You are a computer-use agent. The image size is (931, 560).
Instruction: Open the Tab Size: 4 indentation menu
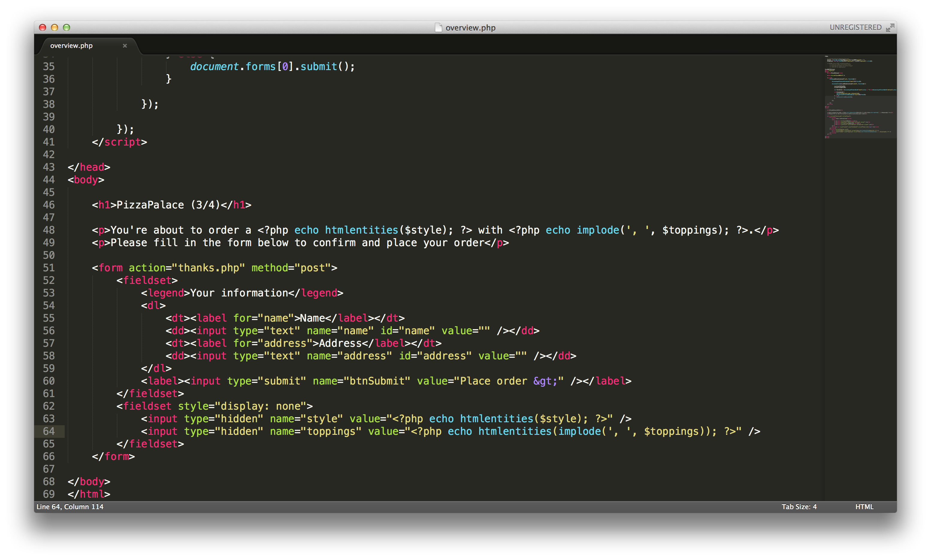coord(799,506)
